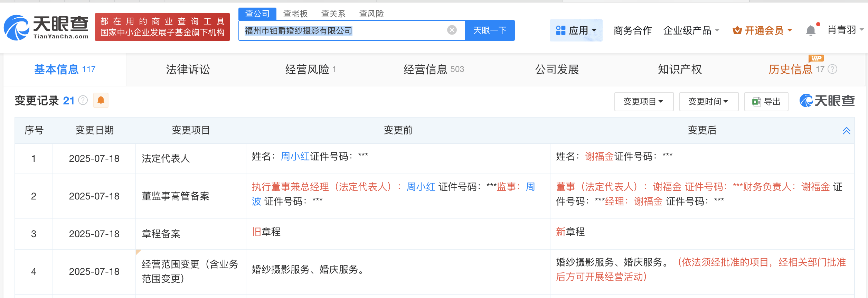Open the notification bell in the header
Image resolution: width=868 pixels, height=298 pixels.
(x=811, y=30)
